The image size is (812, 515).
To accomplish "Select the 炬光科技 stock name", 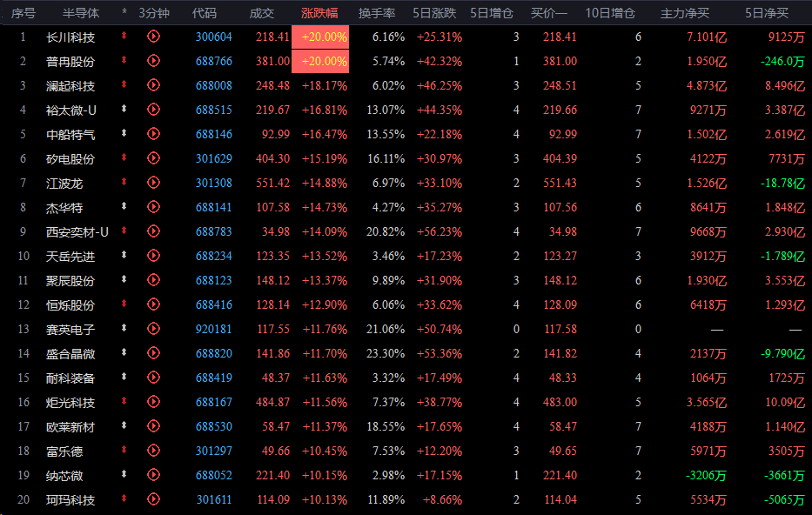I will (70, 402).
